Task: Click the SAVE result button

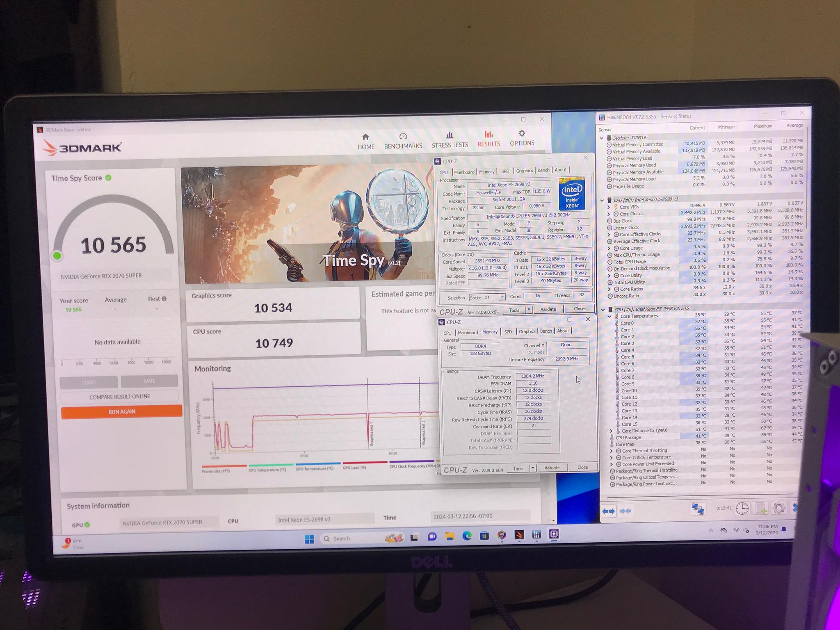Action: (149, 381)
